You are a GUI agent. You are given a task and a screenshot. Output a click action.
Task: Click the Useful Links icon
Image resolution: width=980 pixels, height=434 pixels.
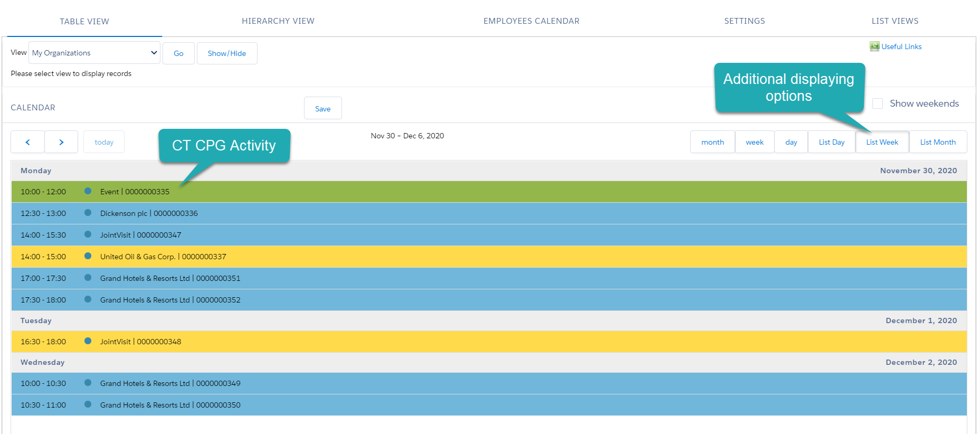874,46
